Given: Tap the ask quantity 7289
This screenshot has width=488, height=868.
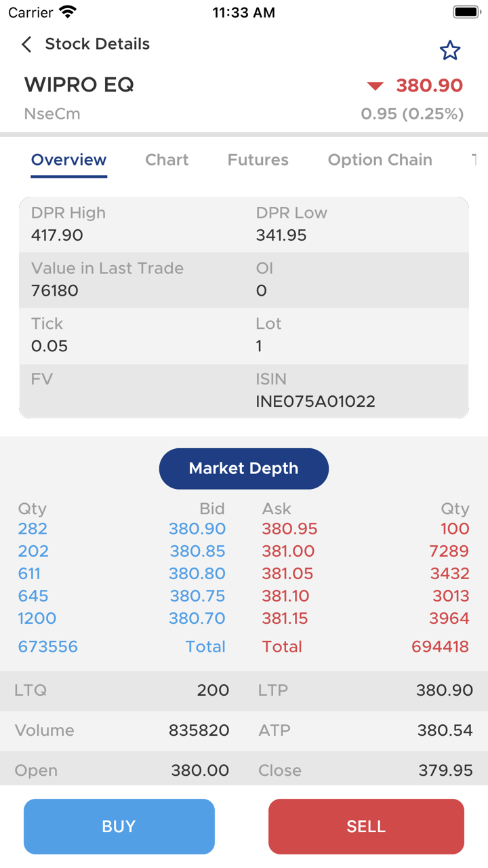Looking at the screenshot, I should point(449,551).
